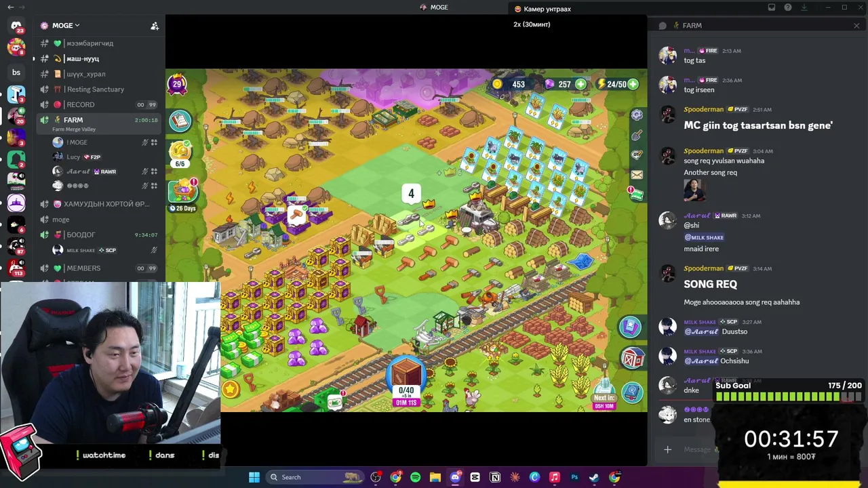The width and height of the screenshot is (868, 488).
Task: Open the 6/6 gold helmet task icon
Action: 180,152
